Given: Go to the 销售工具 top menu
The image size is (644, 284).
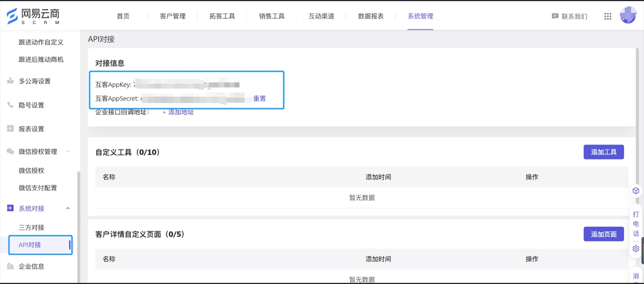Looking at the screenshot, I should click(x=272, y=16).
